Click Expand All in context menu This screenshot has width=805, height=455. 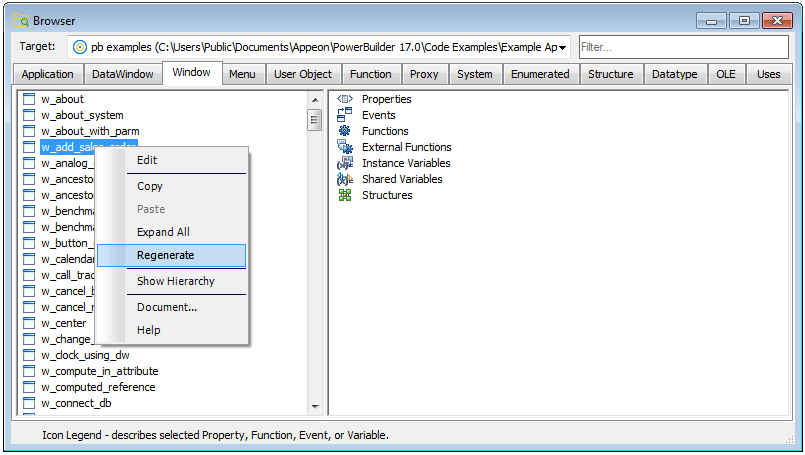click(x=163, y=232)
